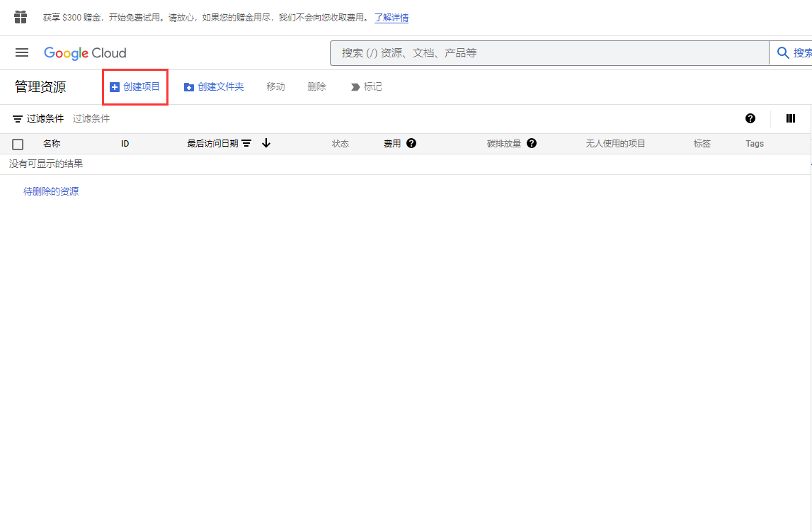Click the 费用 column header
The width and height of the screenshot is (812, 532).
(x=392, y=144)
